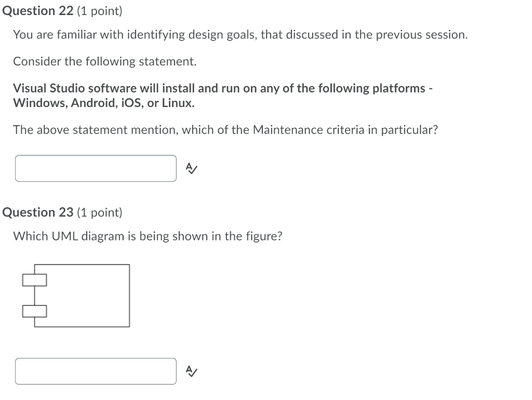Click the 'Which UML diagram' question text
The height and width of the screenshot is (400, 532).
pyautogui.click(x=148, y=236)
